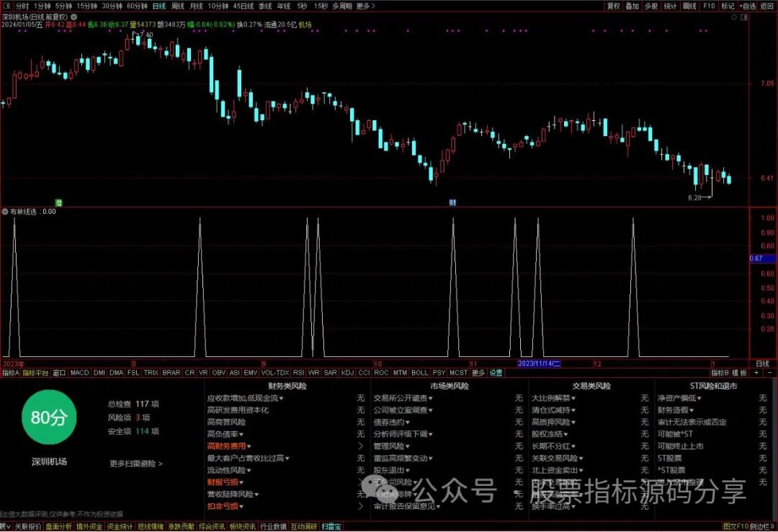Viewport: 778px width, 532px height.
Task: Click the 返回 button
Action: (x=767, y=6)
